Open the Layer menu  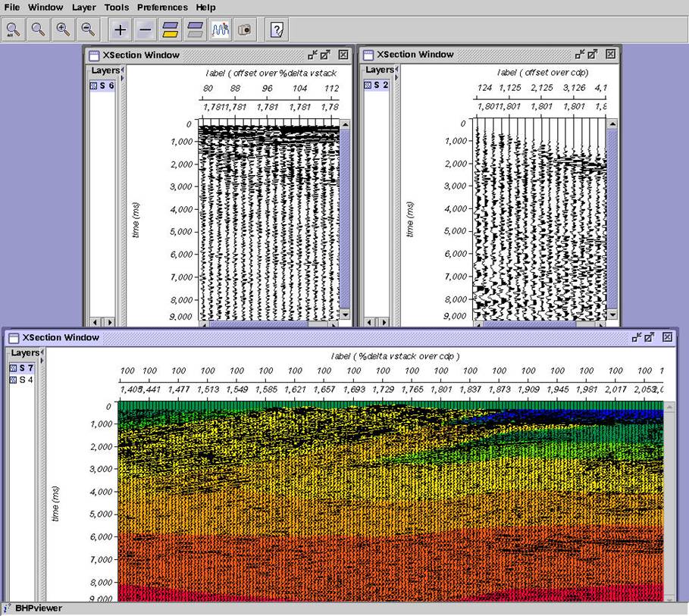pyautogui.click(x=84, y=8)
